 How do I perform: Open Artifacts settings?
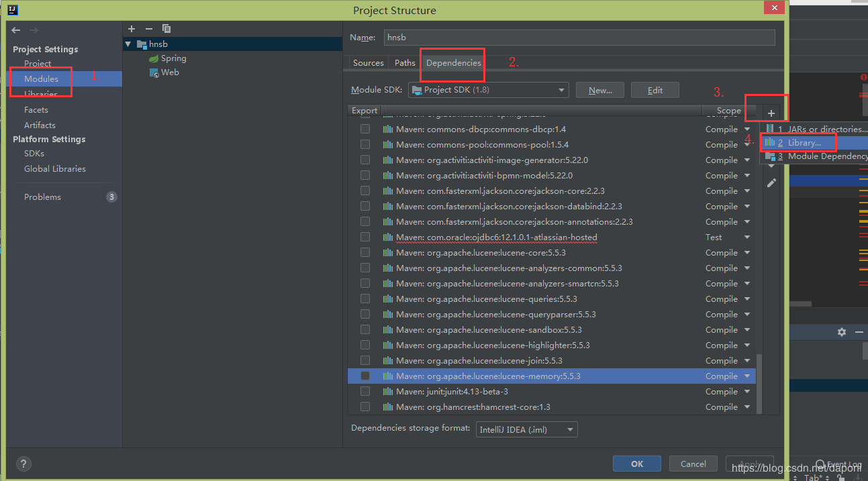coord(40,125)
